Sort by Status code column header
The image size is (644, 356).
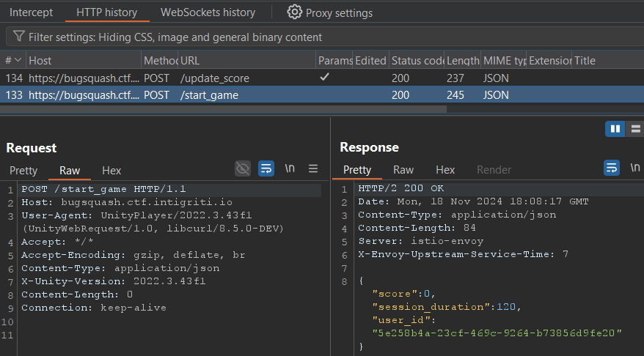416,60
